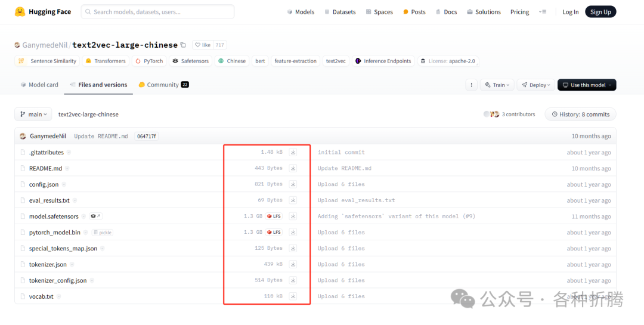Expand the Train dropdown
The width and height of the screenshot is (644, 325).
click(497, 85)
